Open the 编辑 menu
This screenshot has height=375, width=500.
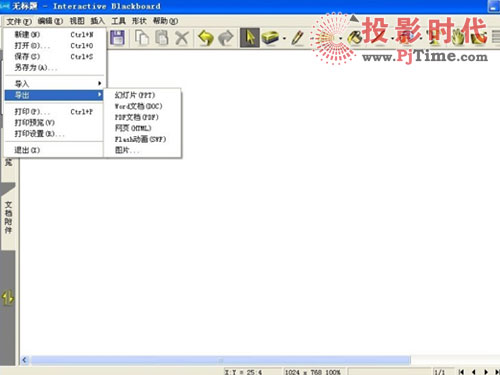50,21
